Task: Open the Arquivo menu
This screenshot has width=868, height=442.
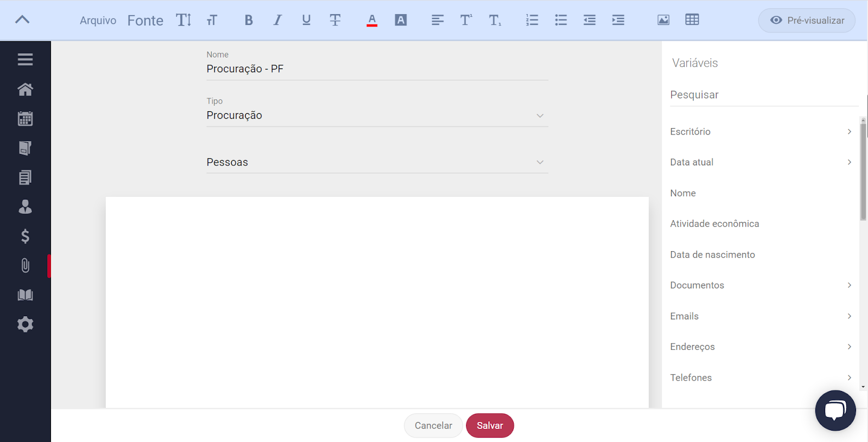Action: 98,21
